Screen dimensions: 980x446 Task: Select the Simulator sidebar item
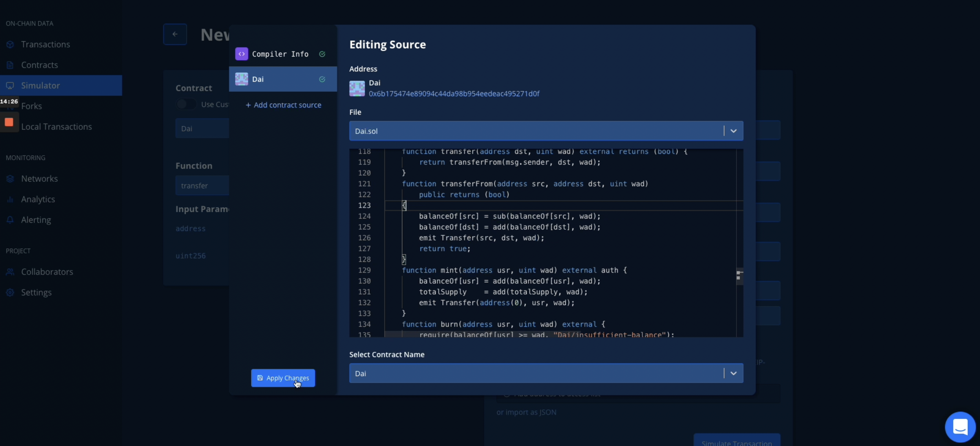61,85
